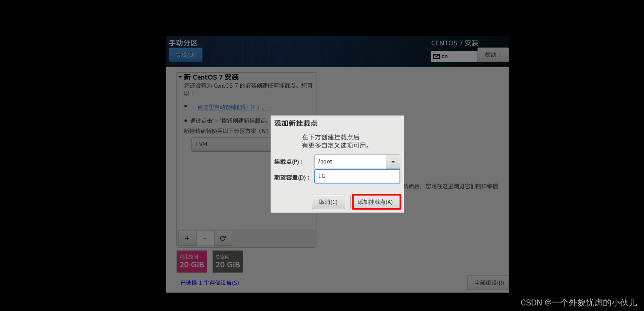Click the 添加新挂载点 dialog title
Viewport: 644px width, 311px height.
coord(296,123)
